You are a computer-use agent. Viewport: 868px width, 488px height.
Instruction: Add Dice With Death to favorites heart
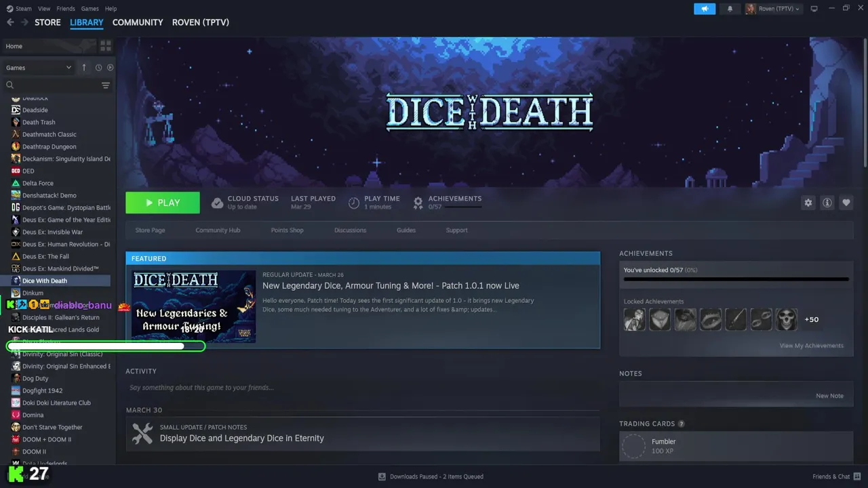pyautogui.click(x=846, y=203)
